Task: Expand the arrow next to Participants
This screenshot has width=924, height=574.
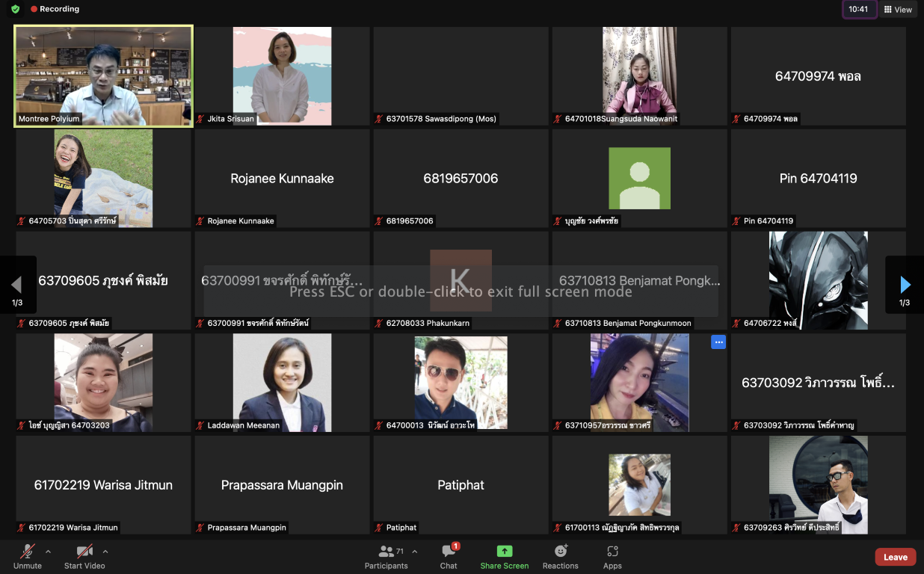Action: 415,552
